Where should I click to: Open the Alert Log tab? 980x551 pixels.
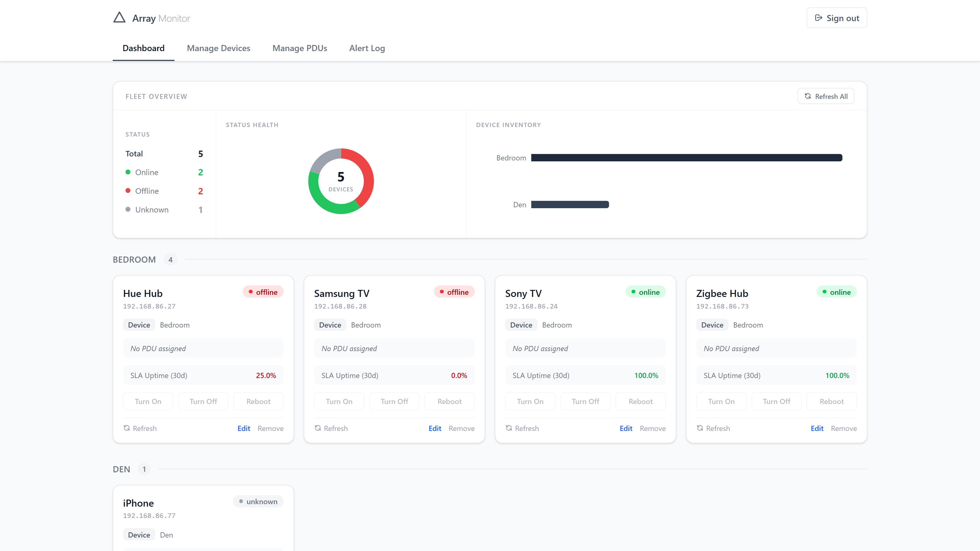(367, 48)
